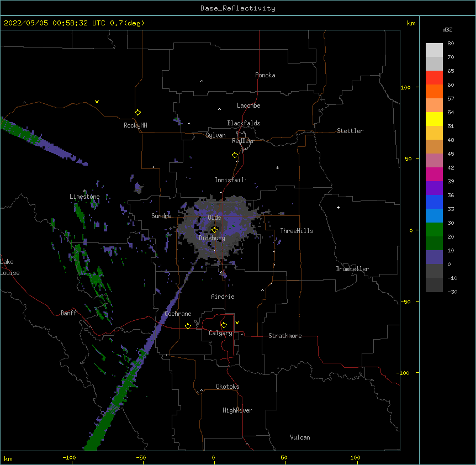Click the Calgary city label

220,333
